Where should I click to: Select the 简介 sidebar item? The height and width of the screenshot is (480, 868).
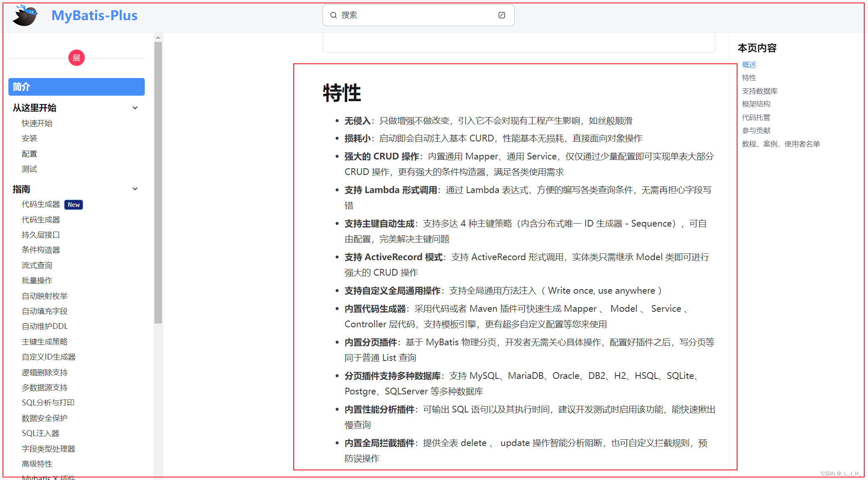point(76,87)
